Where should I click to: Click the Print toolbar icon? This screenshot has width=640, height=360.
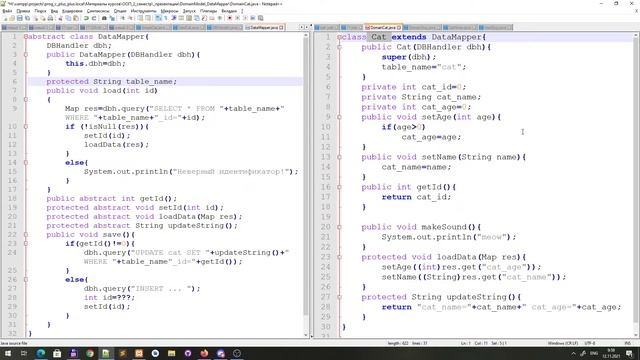pyautogui.click(x=50, y=18)
